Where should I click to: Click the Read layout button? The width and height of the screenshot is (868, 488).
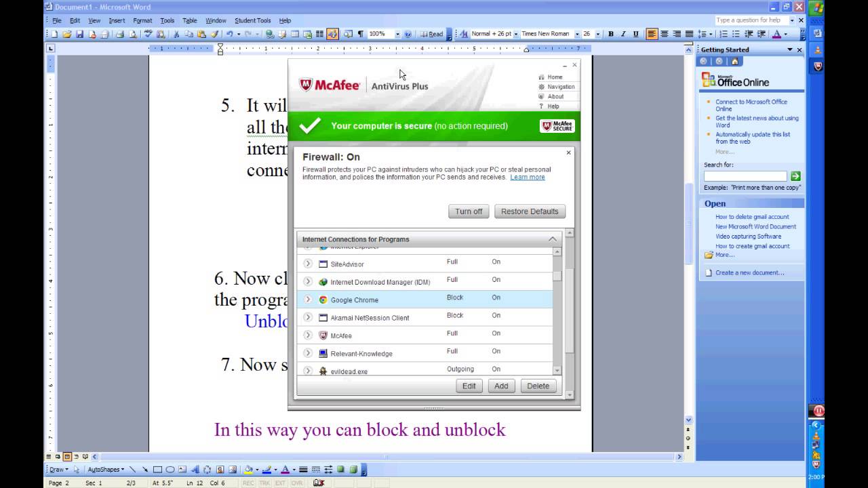tap(431, 34)
